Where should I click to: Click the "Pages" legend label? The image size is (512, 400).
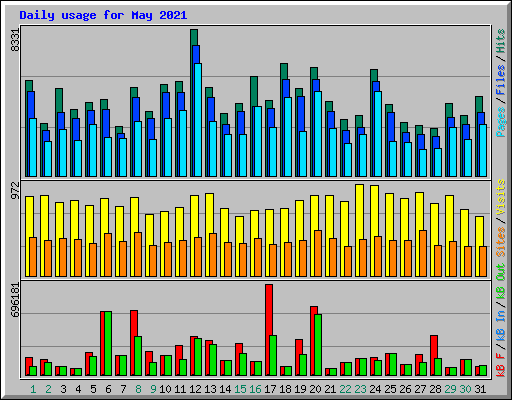click(501, 122)
